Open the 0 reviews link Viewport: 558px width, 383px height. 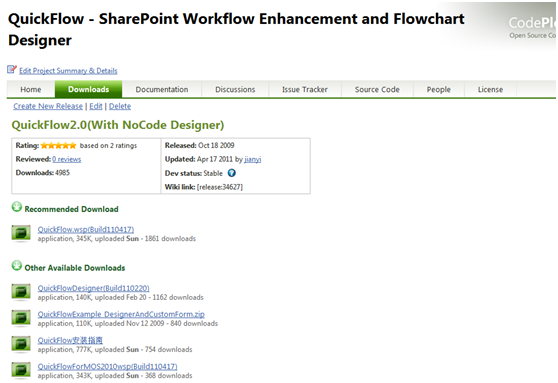pyautogui.click(x=67, y=159)
